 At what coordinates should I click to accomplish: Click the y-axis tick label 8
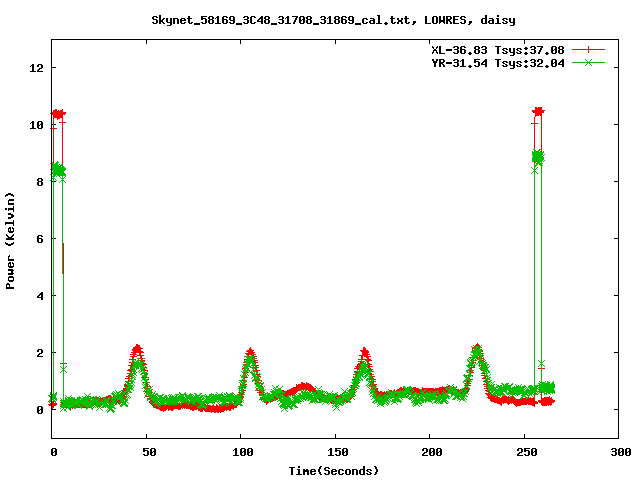[x=40, y=182]
